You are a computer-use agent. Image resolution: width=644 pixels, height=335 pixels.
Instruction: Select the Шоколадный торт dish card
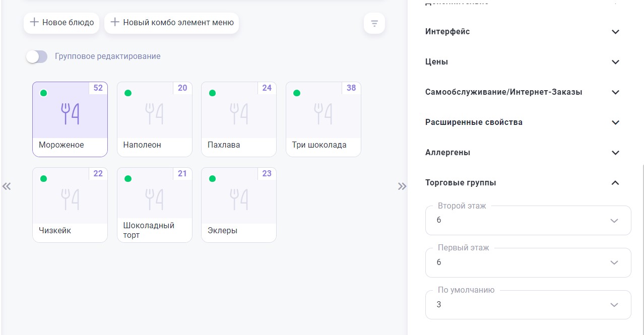click(154, 205)
